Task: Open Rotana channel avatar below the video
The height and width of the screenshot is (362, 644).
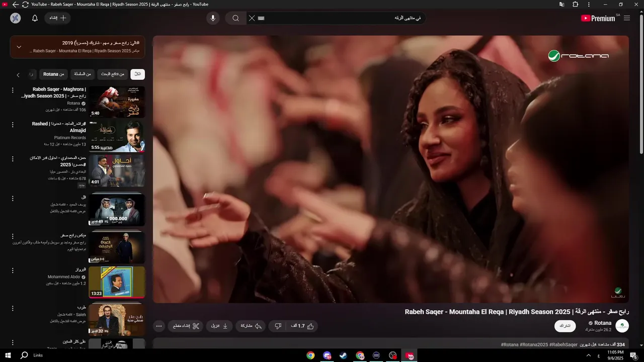Action: [x=622, y=326]
